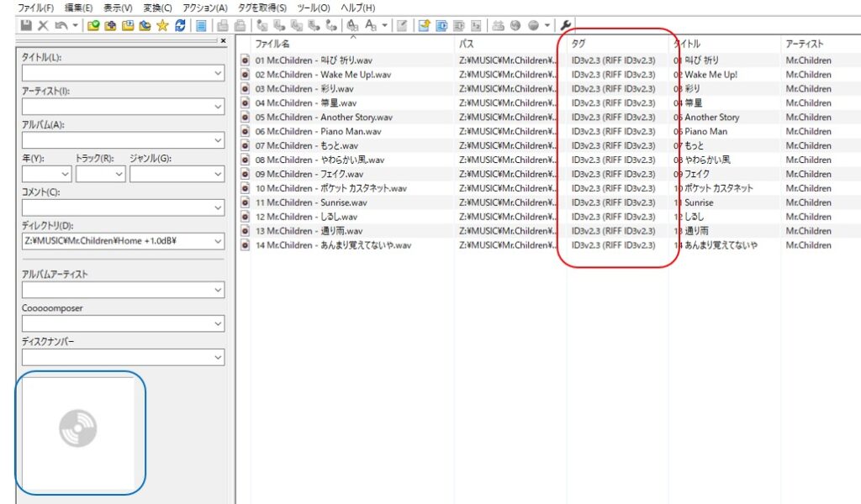Open the タグを取得(S) menu
The height and width of the screenshot is (504, 861).
point(261,8)
